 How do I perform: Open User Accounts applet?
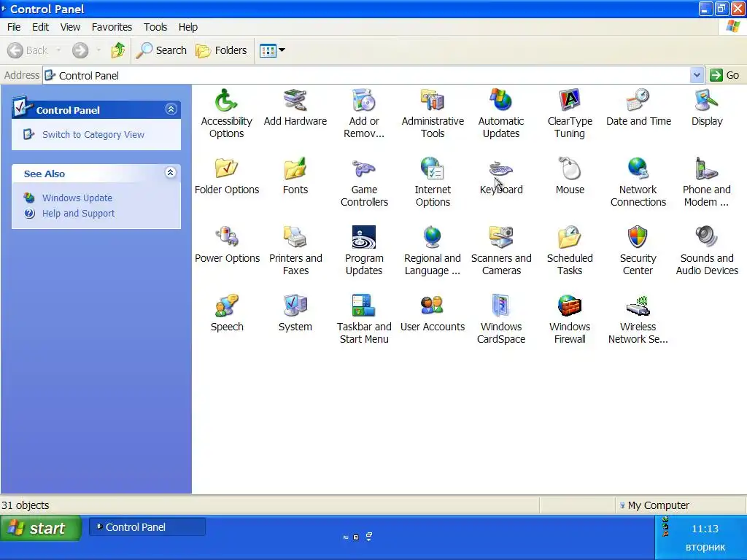pos(433,314)
